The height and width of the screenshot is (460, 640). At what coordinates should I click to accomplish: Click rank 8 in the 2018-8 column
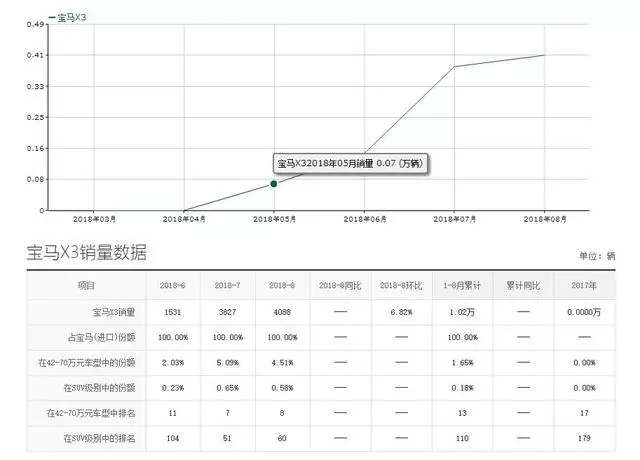pyautogui.click(x=282, y=413)
